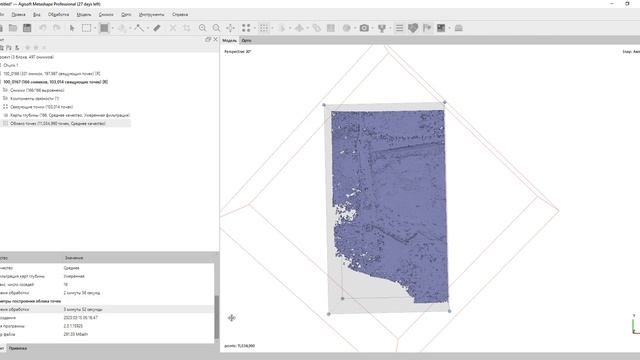Click the trophy-shaped toolbar icon
The width and height of the screenshot is (640, 360).
tap(382, 28)
